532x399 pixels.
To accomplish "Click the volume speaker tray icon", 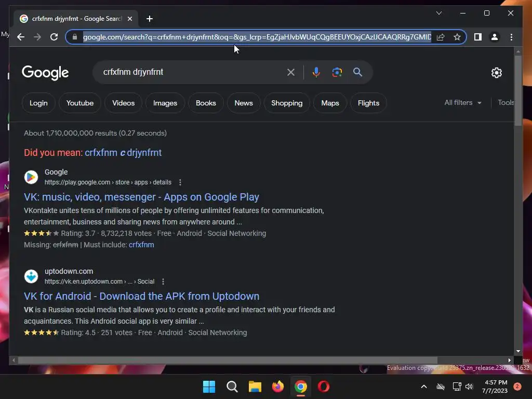I will (x=469, y=387).
